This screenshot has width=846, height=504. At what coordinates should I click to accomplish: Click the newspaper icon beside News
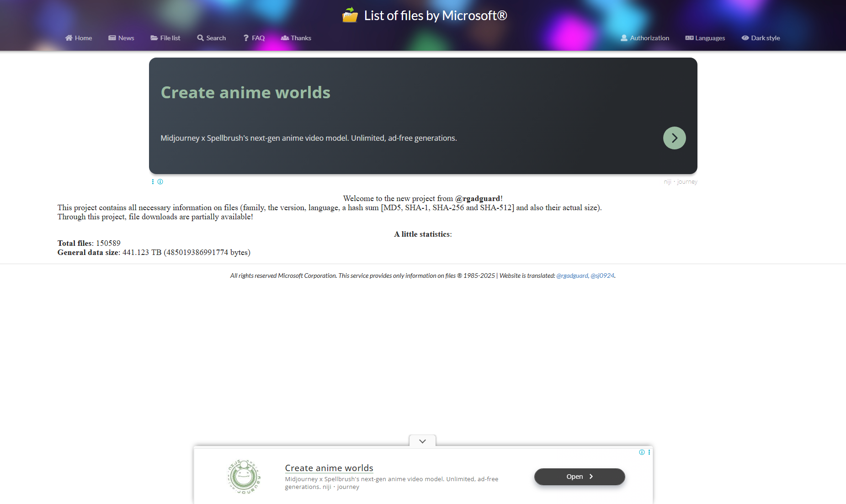(x=112, y=38)
